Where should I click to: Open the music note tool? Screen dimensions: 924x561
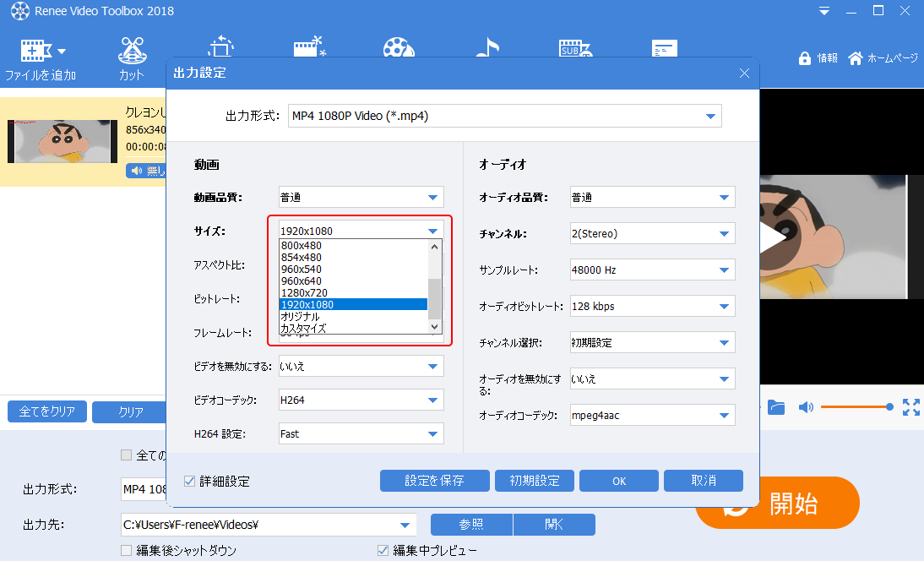[487, 47]
